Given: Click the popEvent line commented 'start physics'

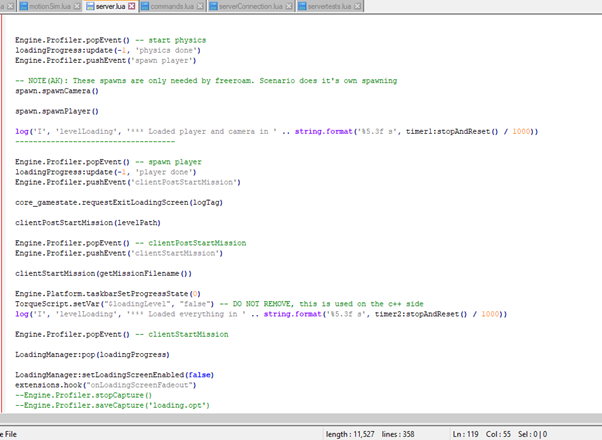Looking at the screenshot, I should click(x=111, y=40).
